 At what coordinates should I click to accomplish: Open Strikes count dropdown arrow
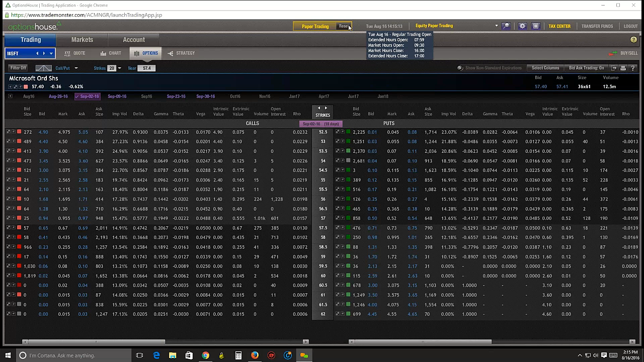point(119,68)
